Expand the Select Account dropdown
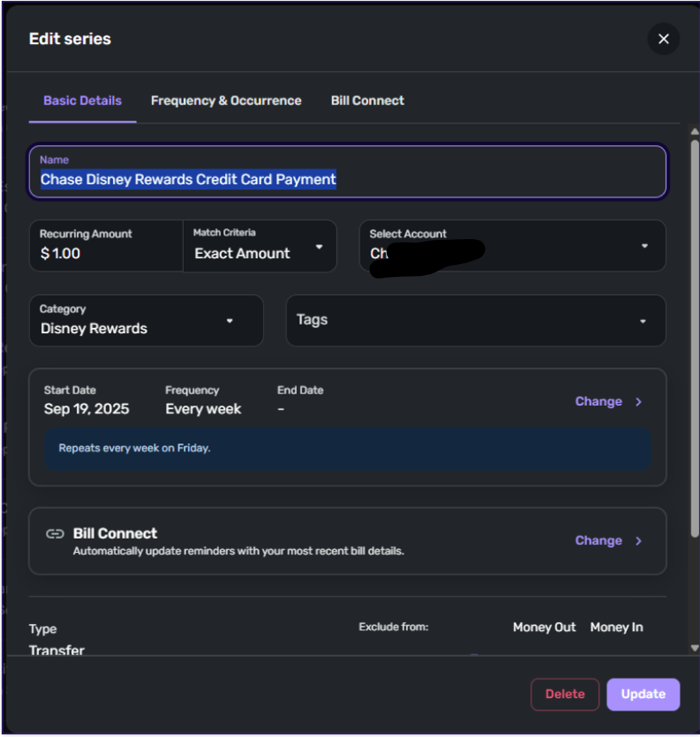Screen dimensions: 700x737 pos(644,246)
